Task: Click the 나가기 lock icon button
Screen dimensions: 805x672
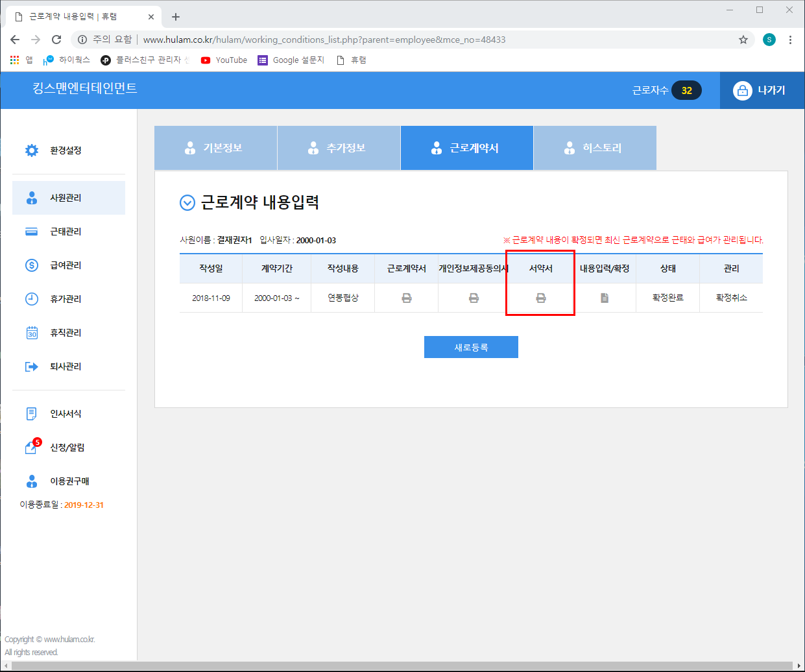Action: [760, 90]
